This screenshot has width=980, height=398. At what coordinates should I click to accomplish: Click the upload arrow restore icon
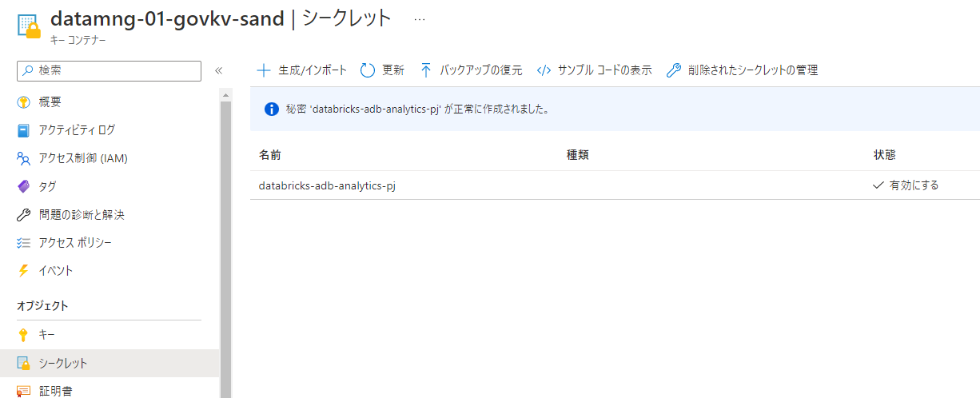pyautogui.click(x=426, y=70)
